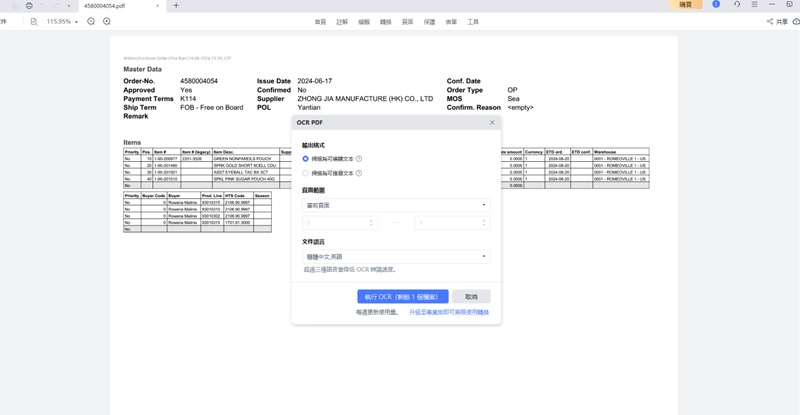Click the print icon in title bar

(x=29, y=5)
